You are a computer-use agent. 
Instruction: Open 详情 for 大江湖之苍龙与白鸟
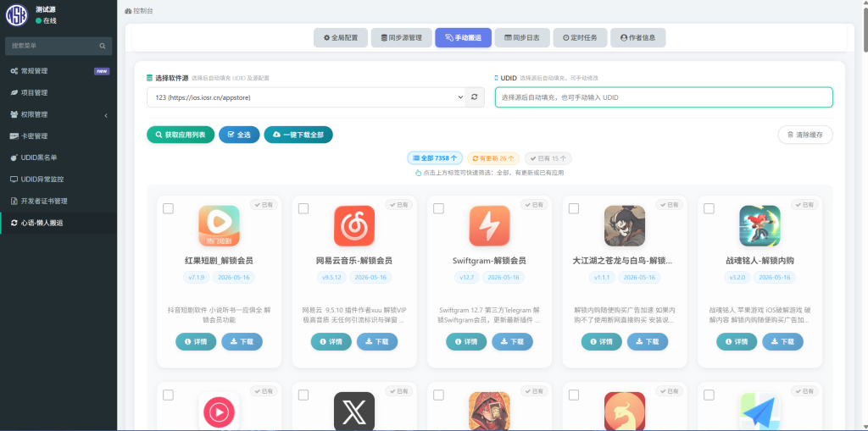[x=601, y=342]
